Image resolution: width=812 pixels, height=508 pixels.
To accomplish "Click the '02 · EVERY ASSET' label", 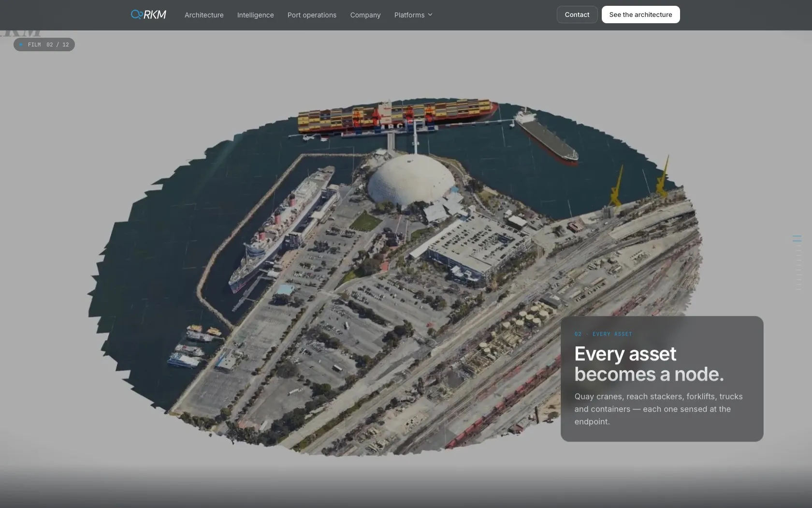I will click(x=603, y=334).
